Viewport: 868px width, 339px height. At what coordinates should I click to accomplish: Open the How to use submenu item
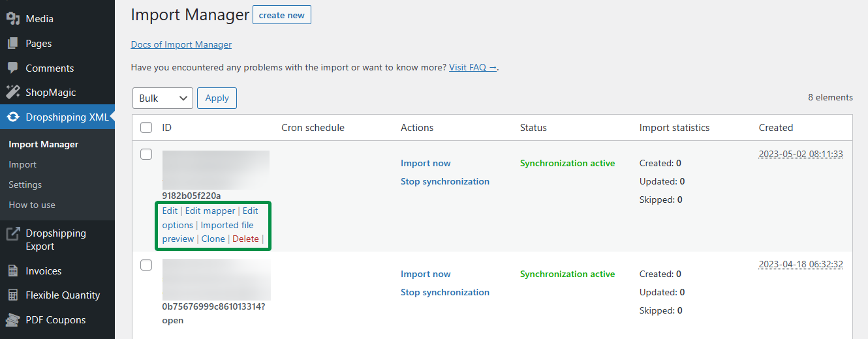(32, 205)
